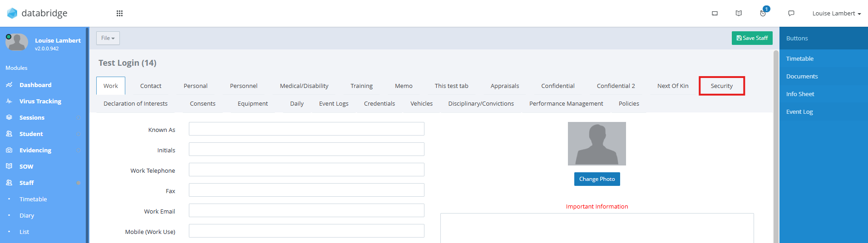868x243 pixels.
Task: Click the Mobile (Work Use) field
Action: [x=306, y=231]
